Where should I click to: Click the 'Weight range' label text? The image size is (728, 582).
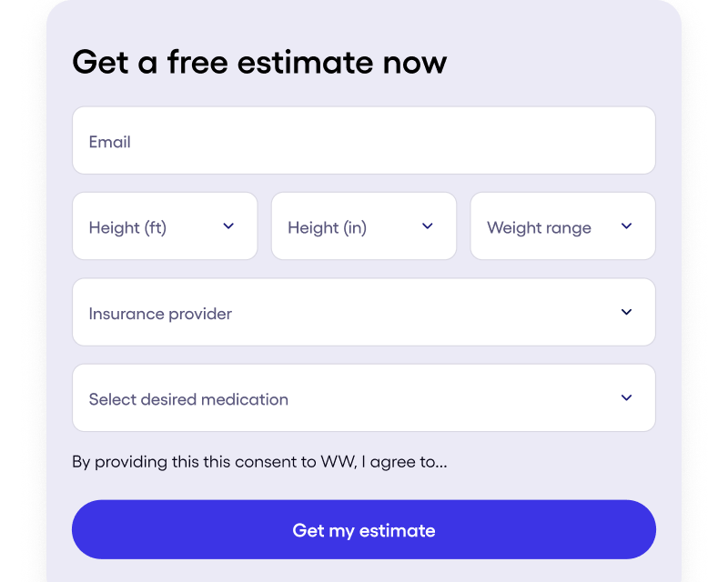coord(539,227)
